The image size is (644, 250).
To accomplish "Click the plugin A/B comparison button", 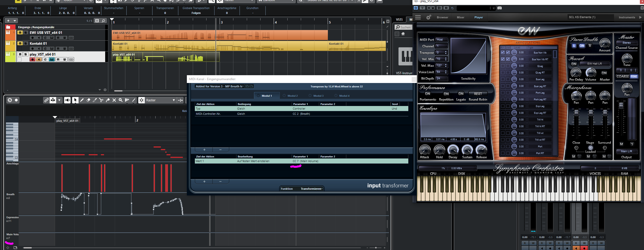I will click(439, 8).
